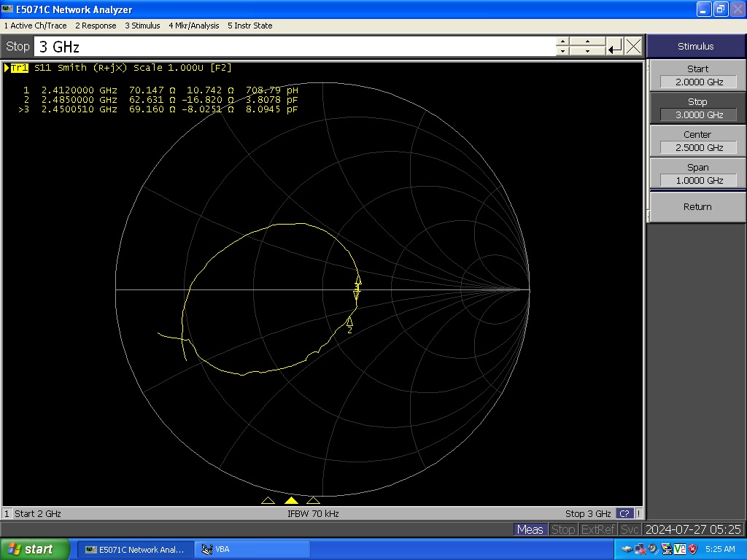This screenshot has width=747, height=560.
Task: Select the Center 2.5000 GHz softkey
Action: pyautogui.click(x=697, y=141)
